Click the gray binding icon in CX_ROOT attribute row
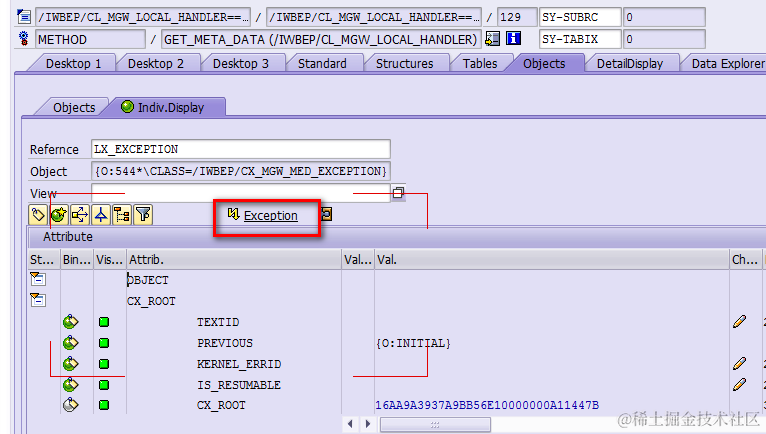 coord(70,405)
